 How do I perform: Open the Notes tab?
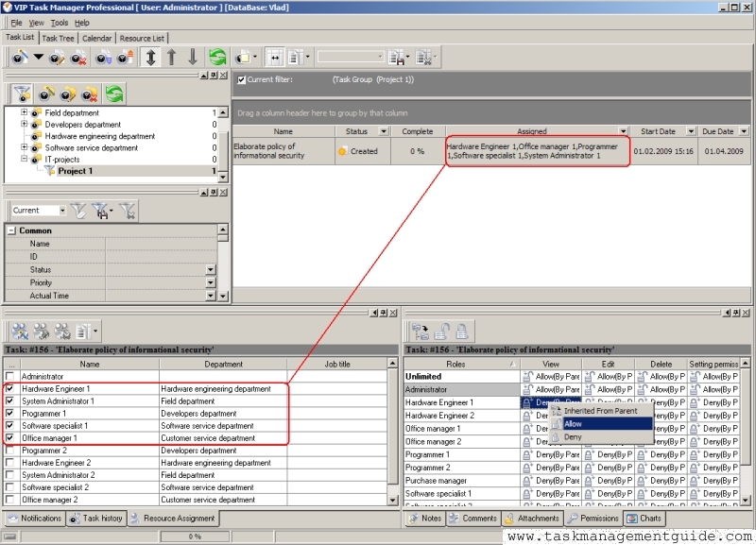point(425,519)
